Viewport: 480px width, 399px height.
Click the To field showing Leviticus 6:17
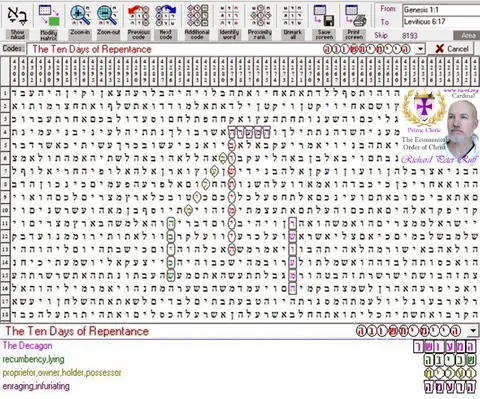pos(441,22)
